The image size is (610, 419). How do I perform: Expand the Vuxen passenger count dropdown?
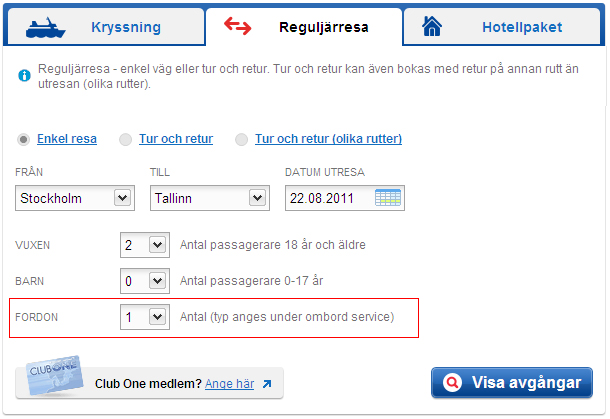(145, 245)
